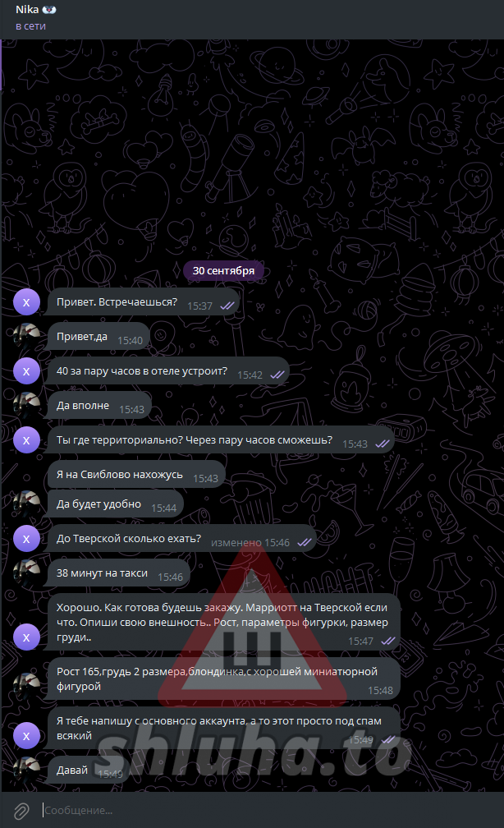The width and height of the screenshot is (504, 828).
Task: Click the X avatar beside 'До Тверской сколько ехать?'
Action: (x=26, y=539)
